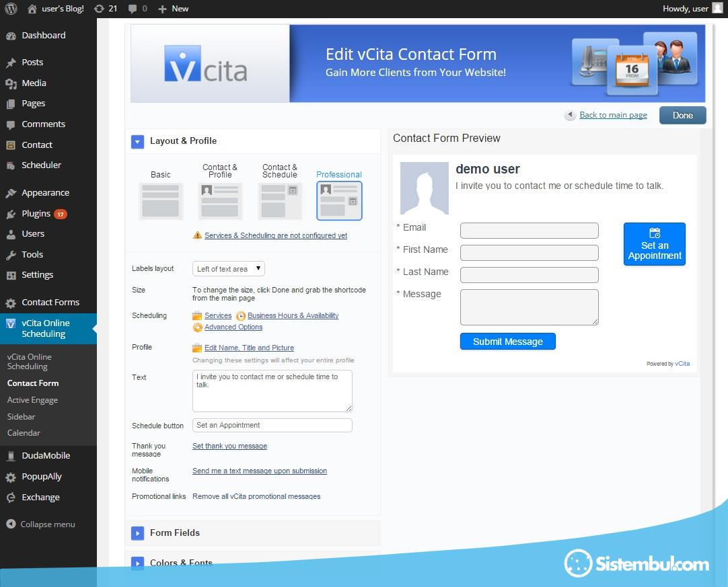Image resolution: width=728 pixels, height=587 pixels.
Task: Click the Tools wrench icon
Action: [x=11, y=255]
